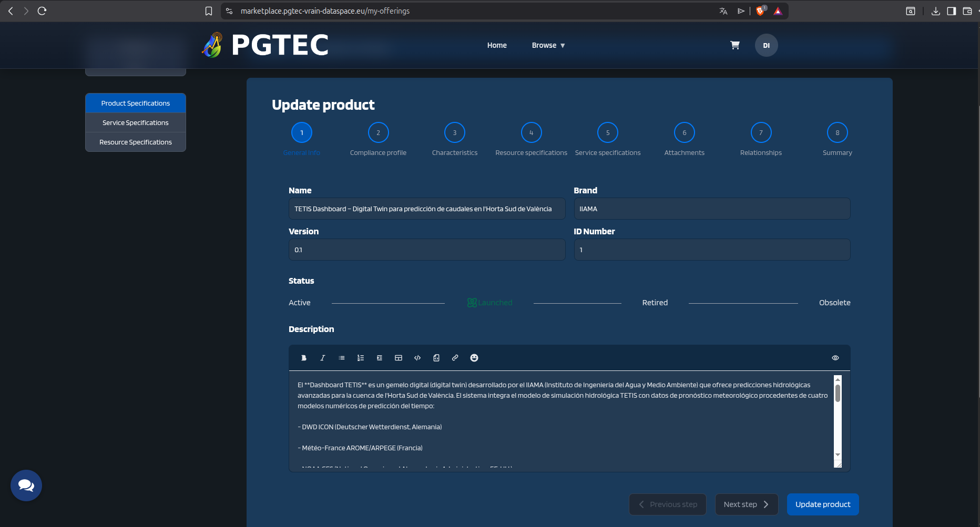Insert a bulleted list in the description
This screenshot has width=980, height=527.
(x=342, y=358)
